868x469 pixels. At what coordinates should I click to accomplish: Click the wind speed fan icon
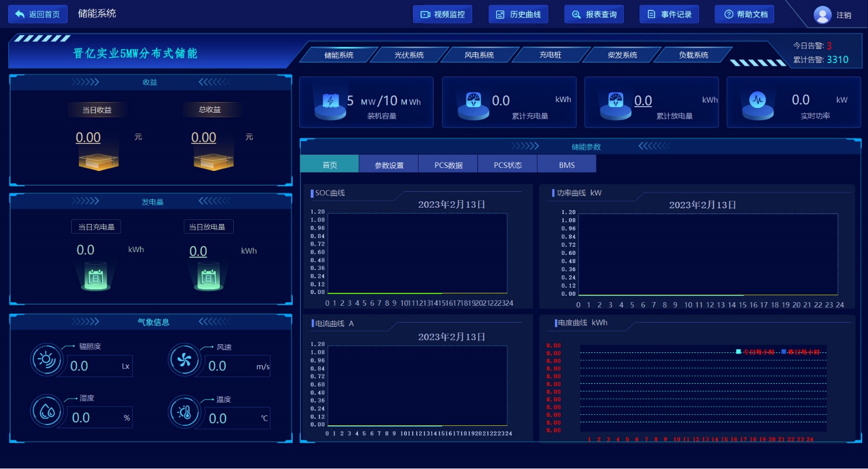pos(184,359)
